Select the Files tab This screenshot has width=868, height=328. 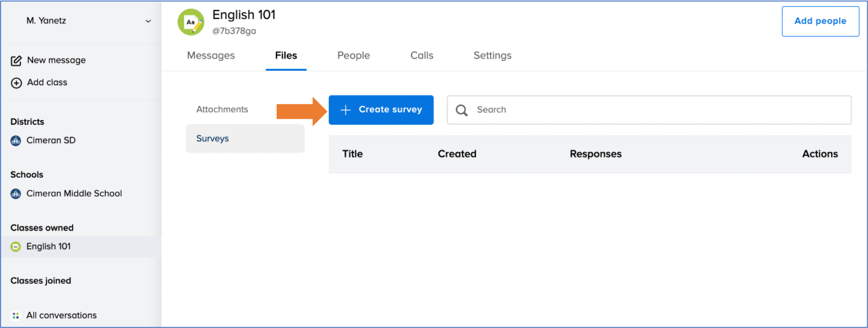[x=286, y=55]
